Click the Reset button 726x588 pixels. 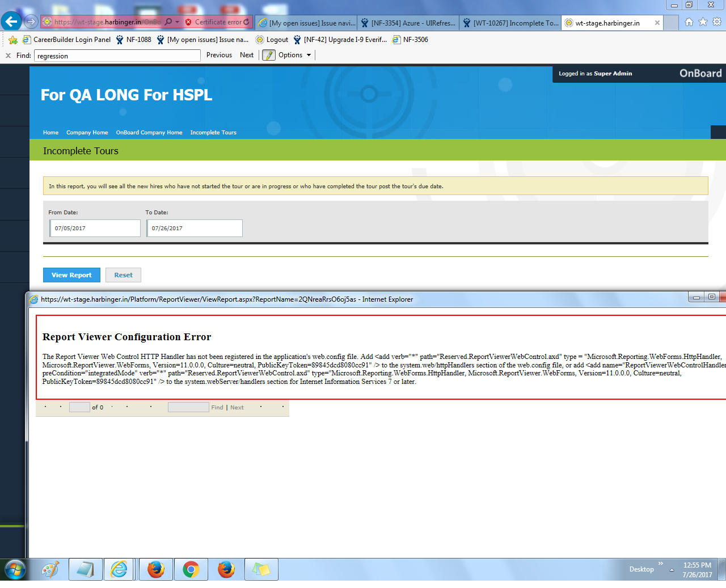pos(123,275)
